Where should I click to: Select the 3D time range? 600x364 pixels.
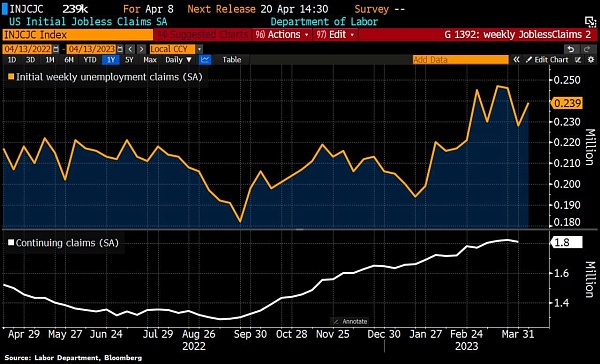30,60
